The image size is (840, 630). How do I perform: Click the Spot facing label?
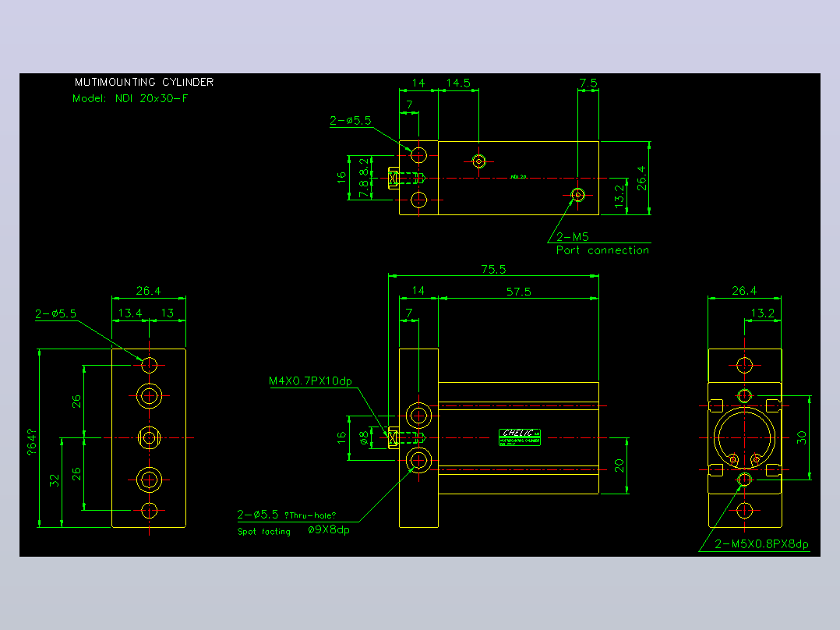[264, 532]
